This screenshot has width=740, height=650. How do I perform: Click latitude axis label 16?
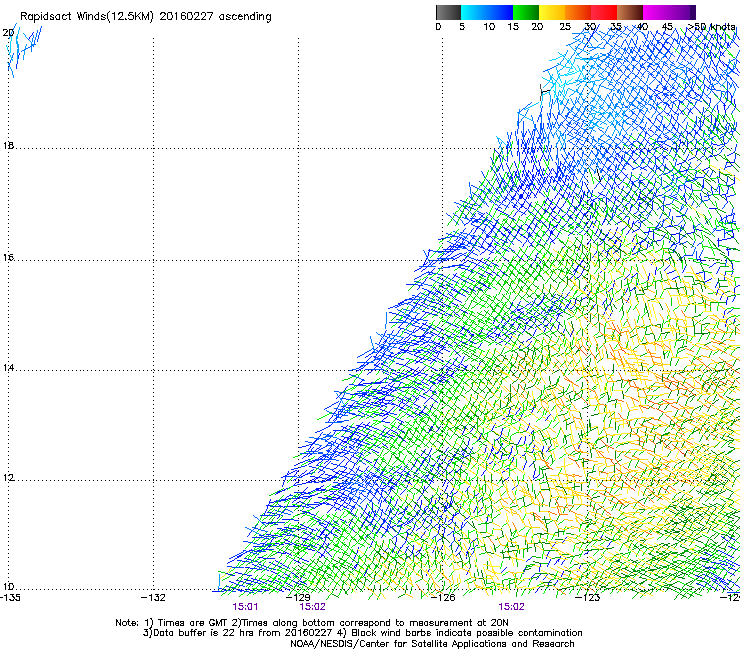(8, 257)
